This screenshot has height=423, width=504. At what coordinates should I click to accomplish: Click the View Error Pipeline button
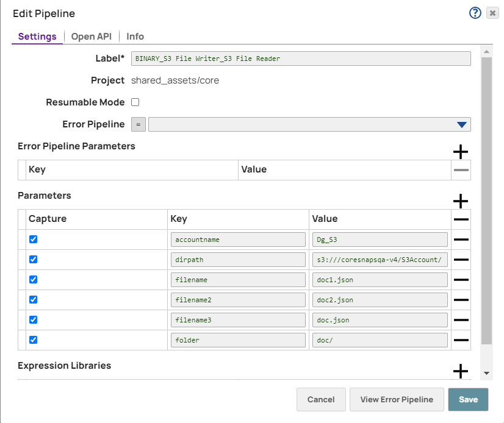point(397,399)
